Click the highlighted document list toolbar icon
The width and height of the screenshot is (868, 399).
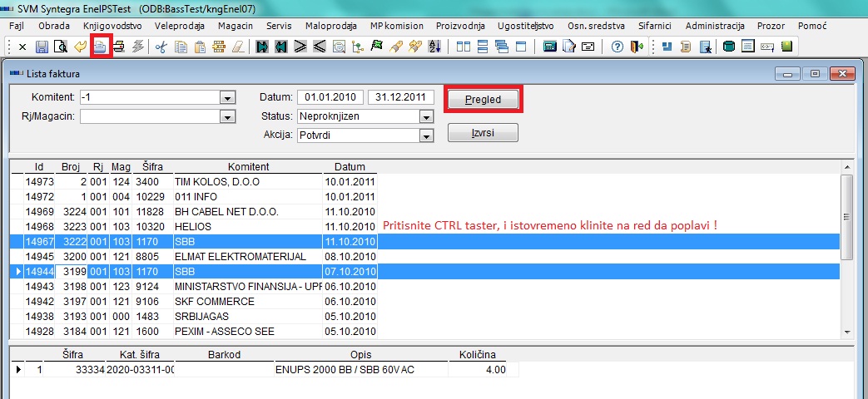[100, 47]
